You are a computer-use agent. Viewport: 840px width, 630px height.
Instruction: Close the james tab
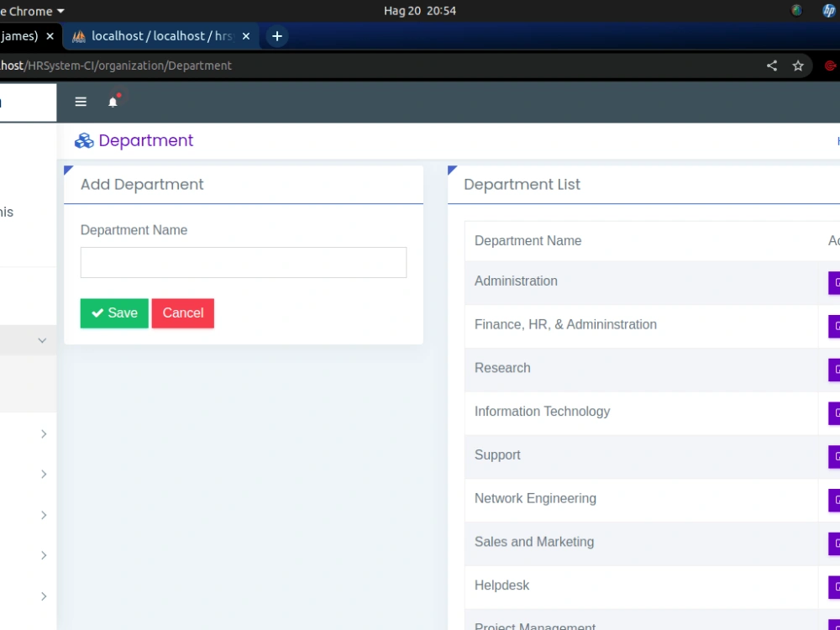(50, 36)
